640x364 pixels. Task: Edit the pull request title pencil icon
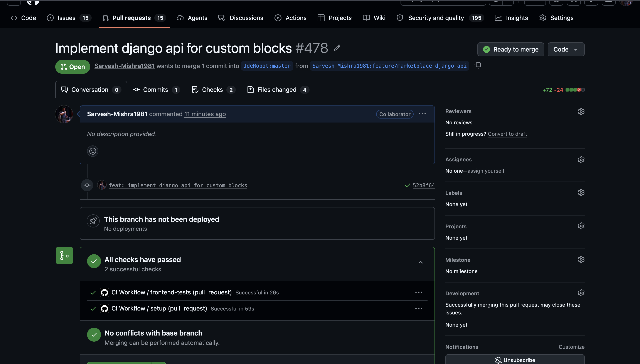coord(337,47)
